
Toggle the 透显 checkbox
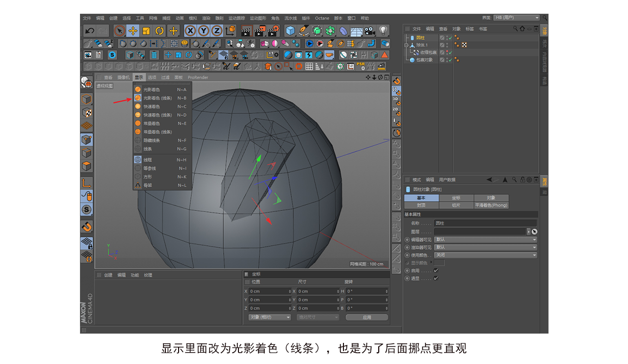coord(436,279)
